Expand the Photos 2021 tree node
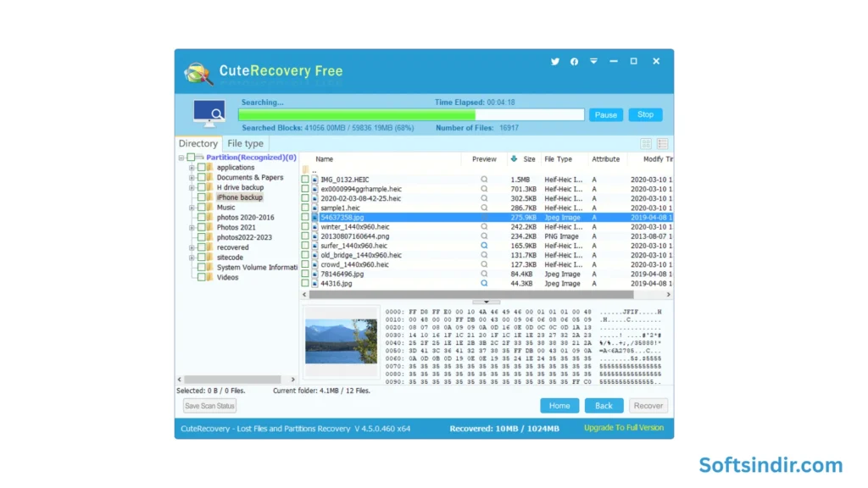 [192, 228]
